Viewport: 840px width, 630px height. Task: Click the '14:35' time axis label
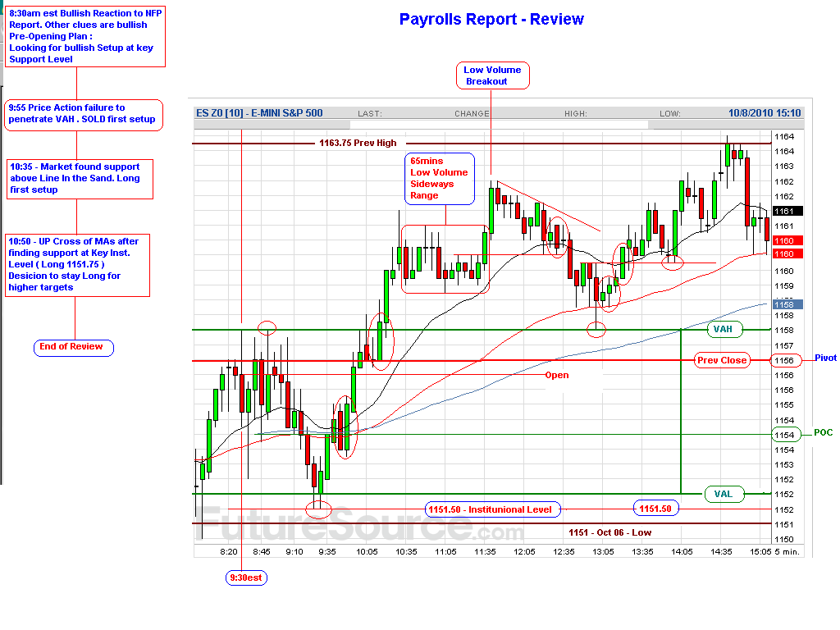pos(721,551)
